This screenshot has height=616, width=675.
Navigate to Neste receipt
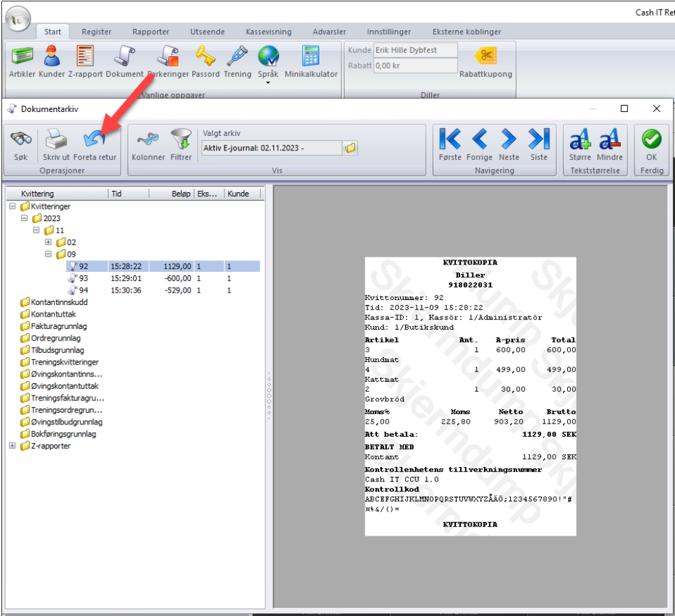[509, 140]
